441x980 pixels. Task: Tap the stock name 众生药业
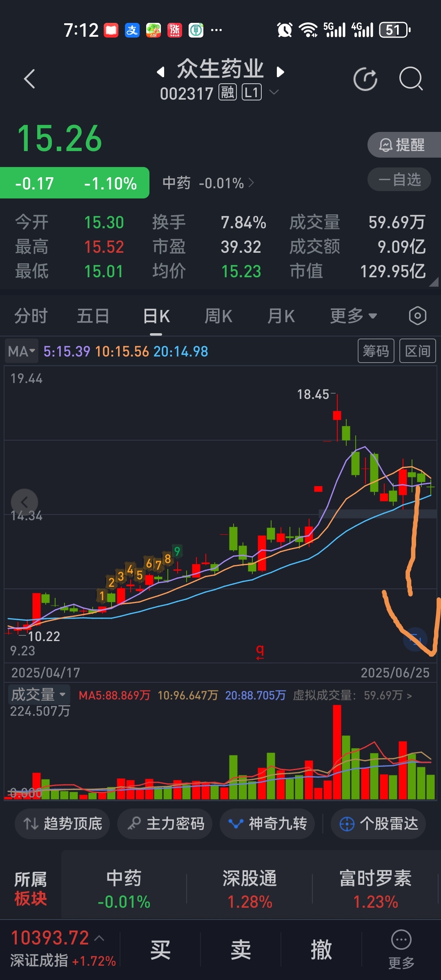[220, 69]
